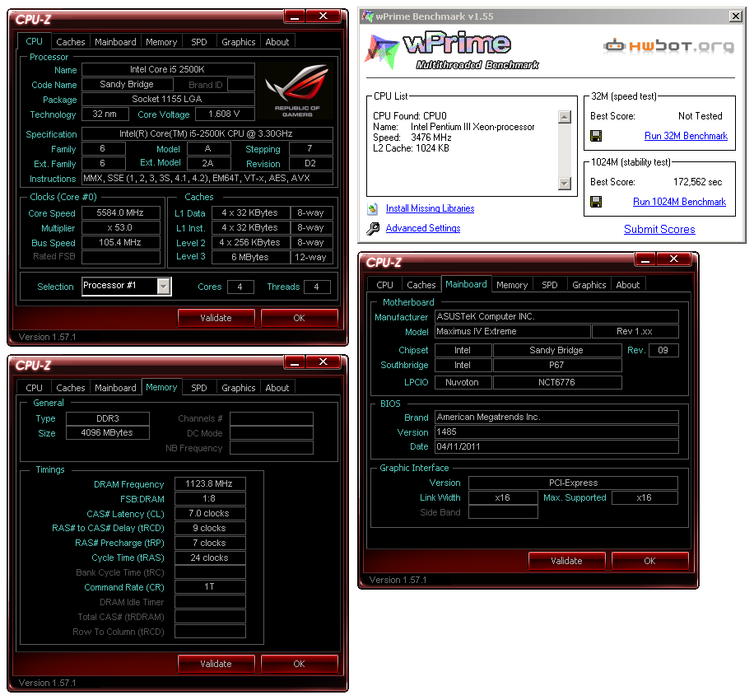Click the Multiplier x 53.0 field
The image size is (754, 700).
120,227
